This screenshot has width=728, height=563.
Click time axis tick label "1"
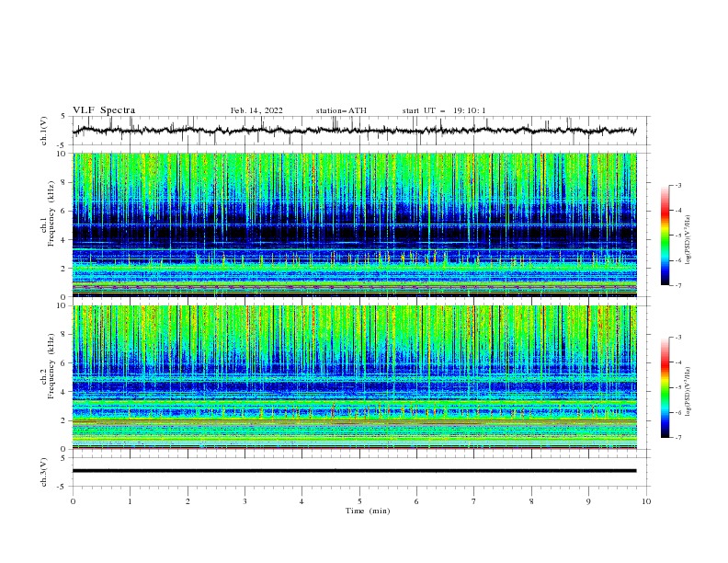[130, 501]
